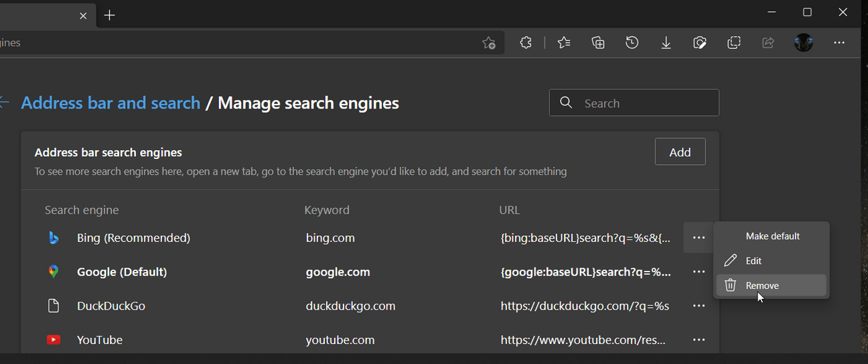868x364 pixels.
Task: Click the pencil icon beside Edit
Action: (x=731, y=261)
